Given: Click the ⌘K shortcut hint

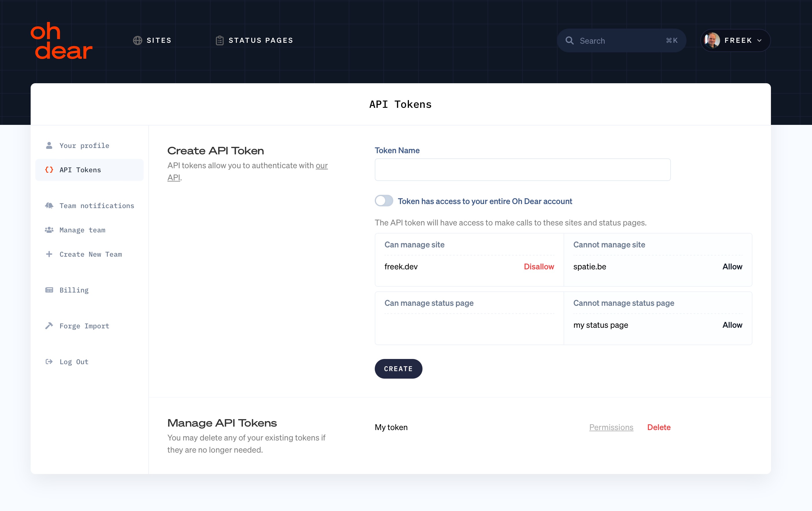Looking at the screenshot, I should 671,40.
